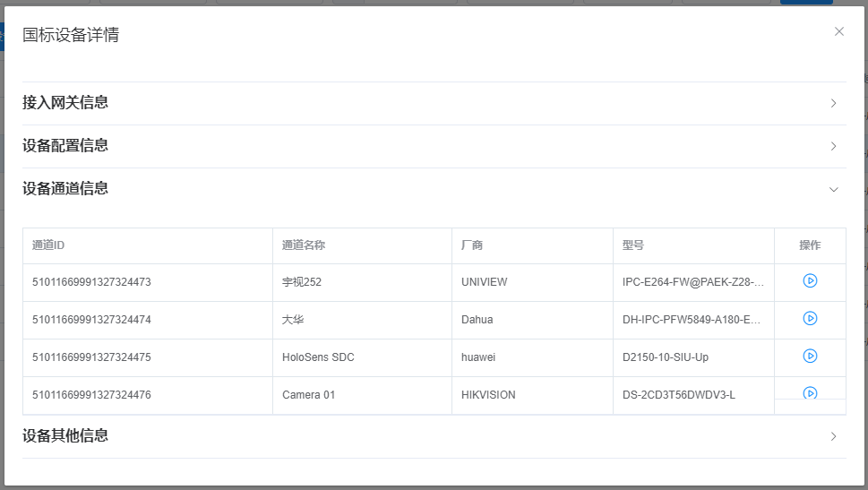
Task: Collapse the 设备通道信息 section
Action: tap(434, 189)
